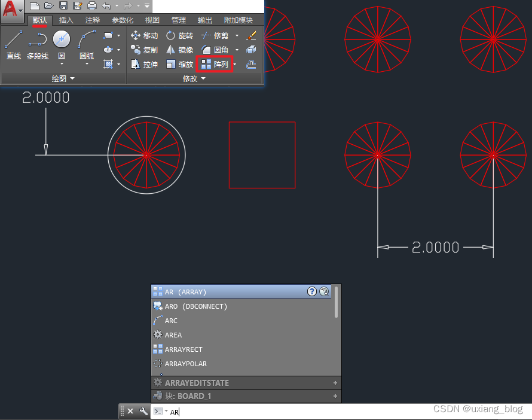Switch to the 插入 ribbon tab
Viewport: 532px width, 420px height.
66,19
